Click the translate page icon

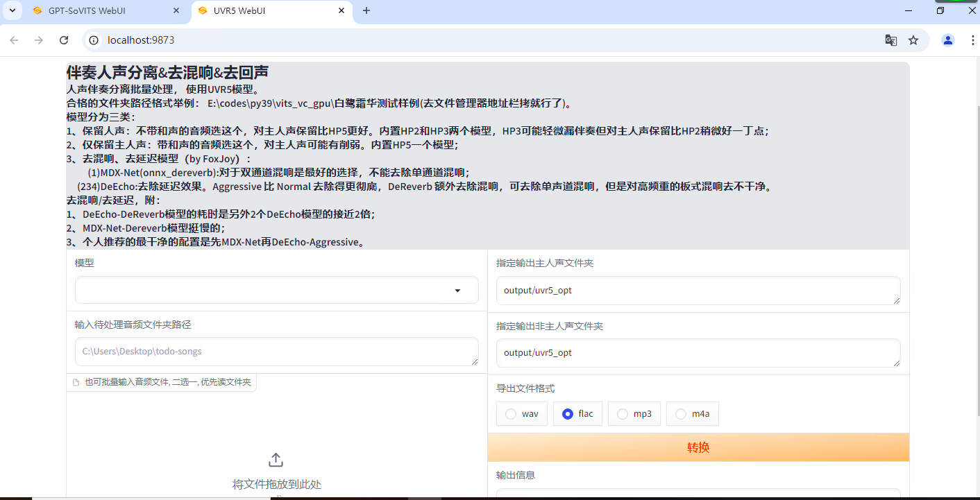tap(890, 40)
